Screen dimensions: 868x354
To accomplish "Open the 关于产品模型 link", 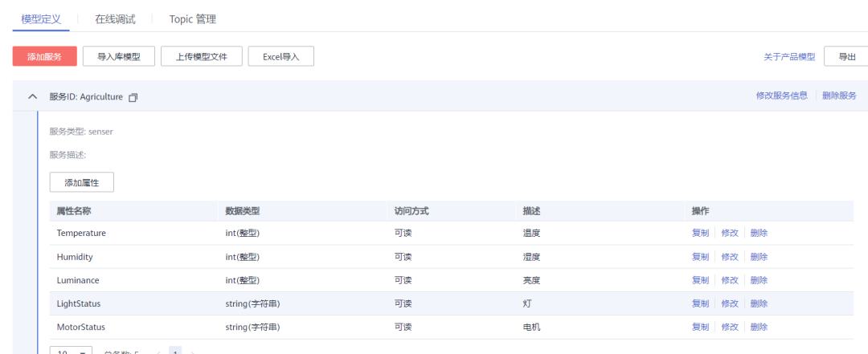I will point(789,56).
